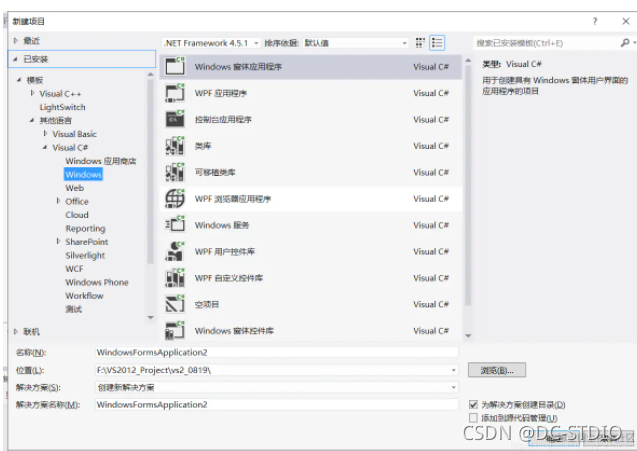Click the WPF 浏览器应用程序 globe icon
This screenshot has height=451, width=637.
pyautogui.click(x=175, y=199)
